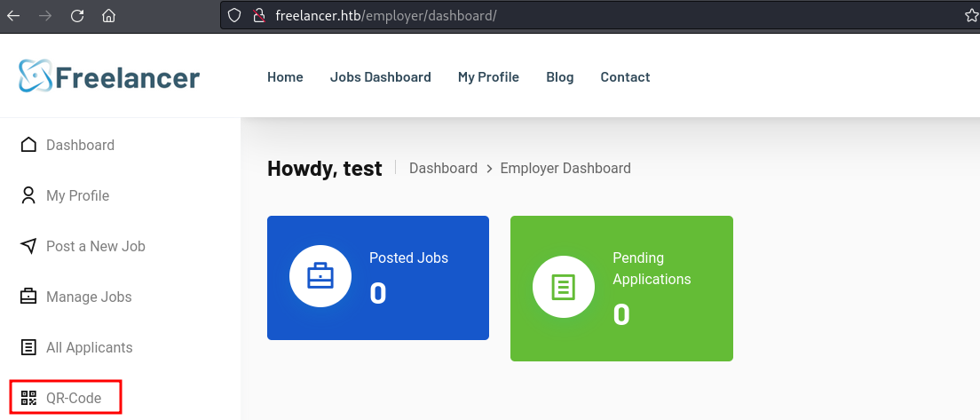
Task: Open the QR-Code sidebar item
Action: (x=65, y=398)
